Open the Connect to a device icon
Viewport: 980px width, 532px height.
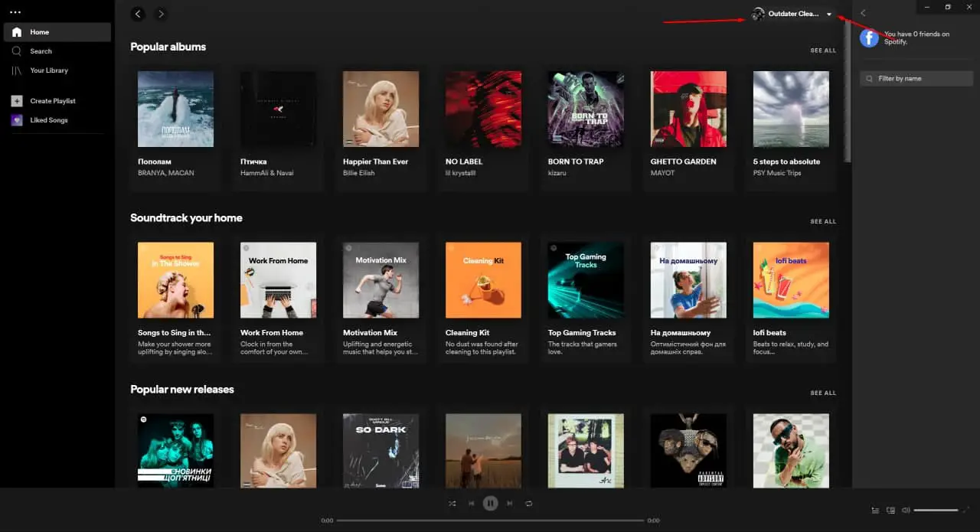pos(890,510)
